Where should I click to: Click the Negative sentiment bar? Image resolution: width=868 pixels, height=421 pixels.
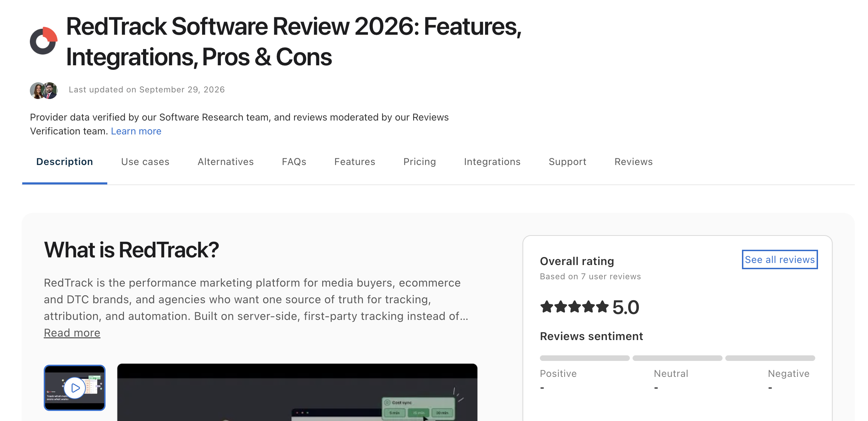click(x=770, y=358)
